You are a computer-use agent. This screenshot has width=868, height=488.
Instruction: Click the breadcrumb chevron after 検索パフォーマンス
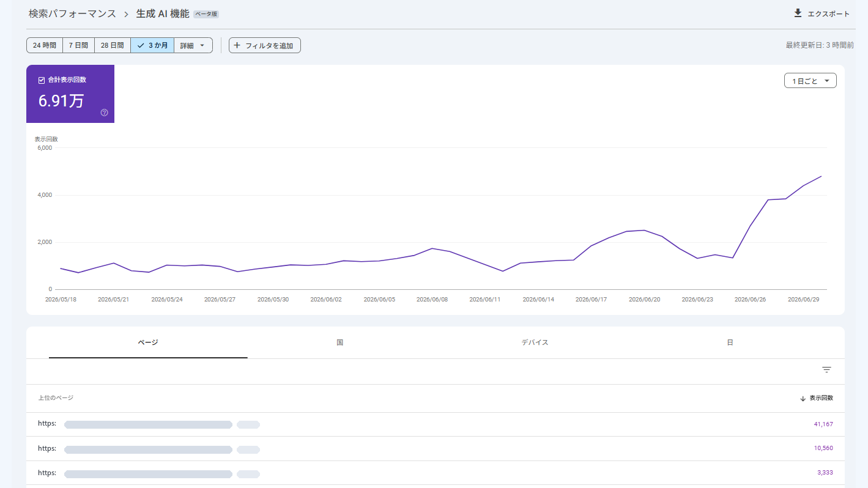(126, 14)
